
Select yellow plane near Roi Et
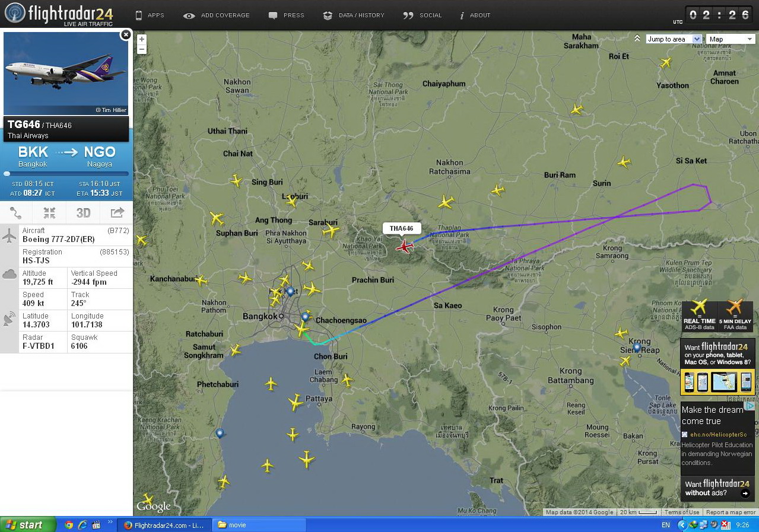[666, 62]
